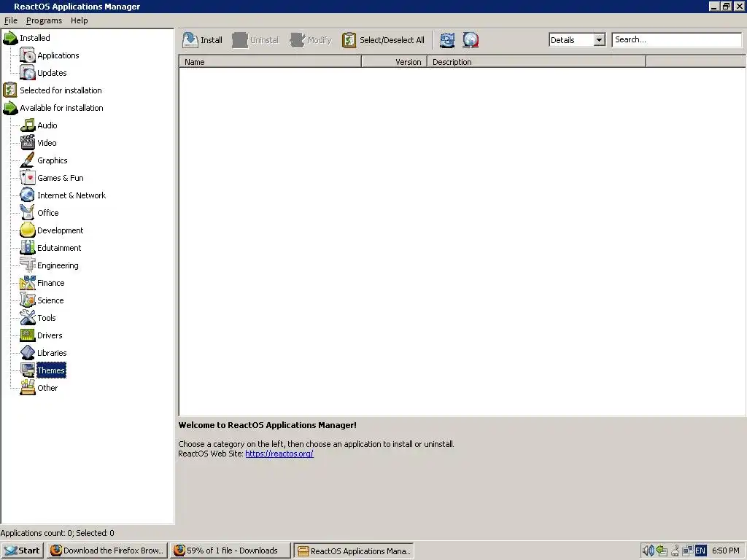Click the Libraries category icon

(28, 353)
